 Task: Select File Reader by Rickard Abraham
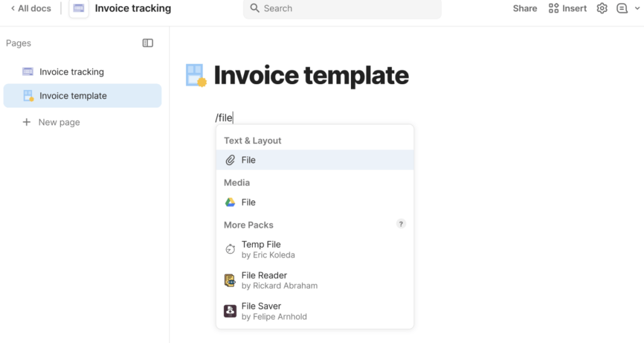click(x=315, y=280)
